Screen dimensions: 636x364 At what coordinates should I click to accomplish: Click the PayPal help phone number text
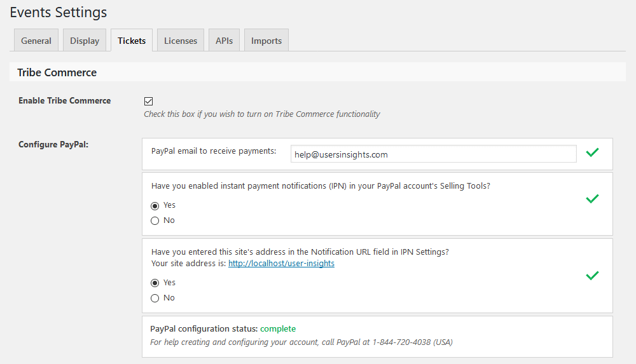(401, 342)
